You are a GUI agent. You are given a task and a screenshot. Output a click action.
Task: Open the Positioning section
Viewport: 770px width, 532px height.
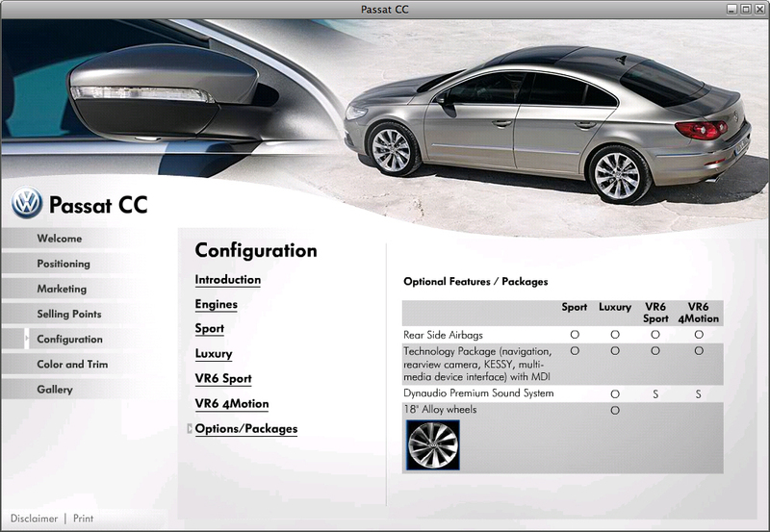(x=64, y=264)
